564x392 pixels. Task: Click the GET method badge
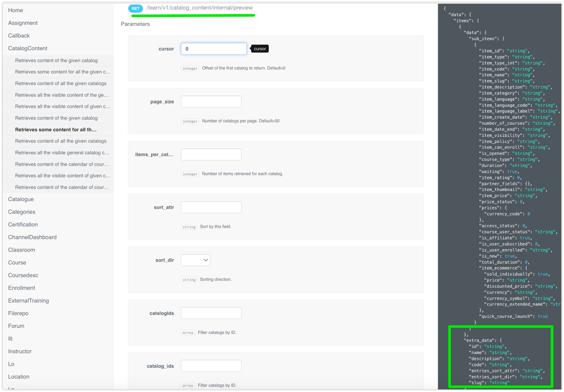tap(135, 8)
